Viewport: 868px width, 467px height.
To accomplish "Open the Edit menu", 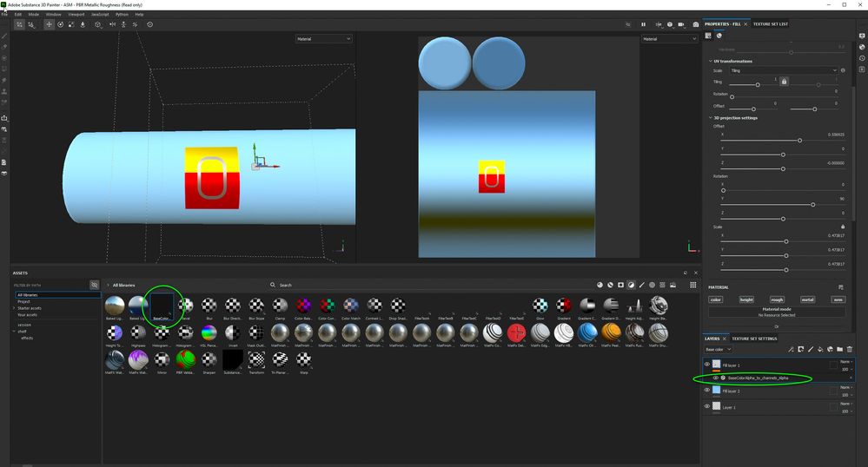I will tap(17, 15).
